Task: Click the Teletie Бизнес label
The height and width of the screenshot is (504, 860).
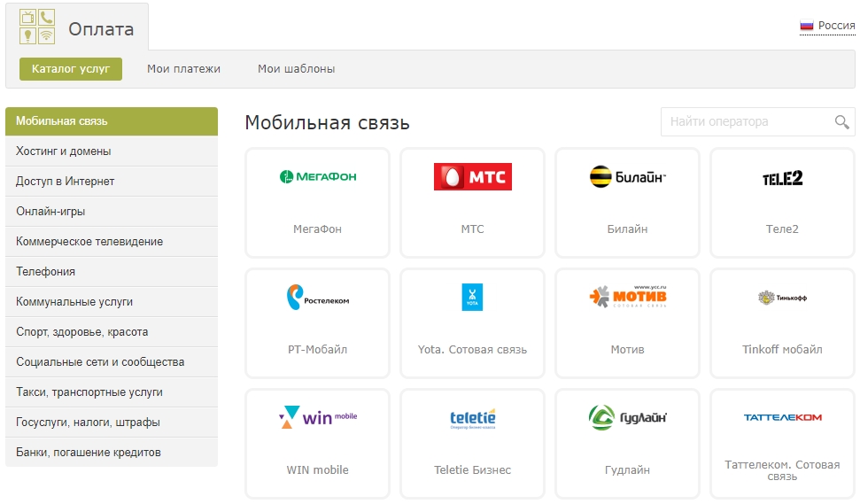Action: click(473, 470)
